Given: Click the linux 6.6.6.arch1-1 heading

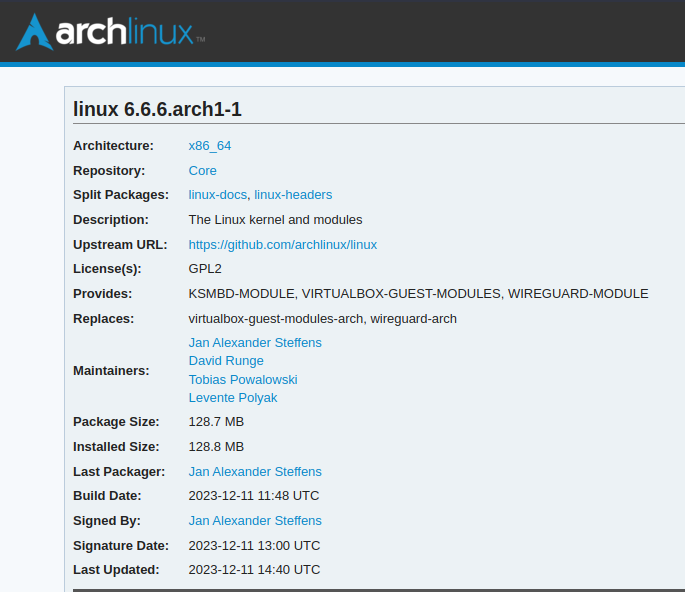Looking at the screenshot, I should click(157, 109).
